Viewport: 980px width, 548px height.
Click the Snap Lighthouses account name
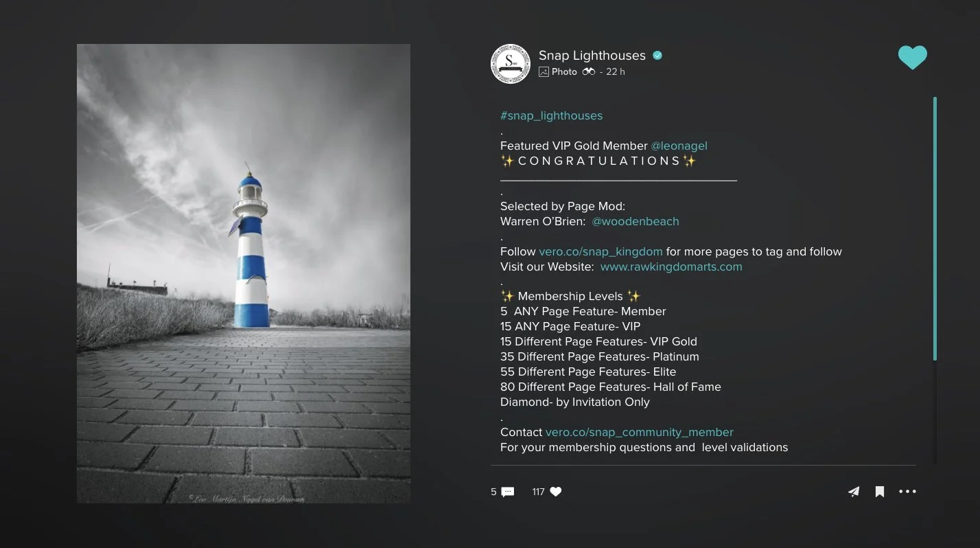592,56
